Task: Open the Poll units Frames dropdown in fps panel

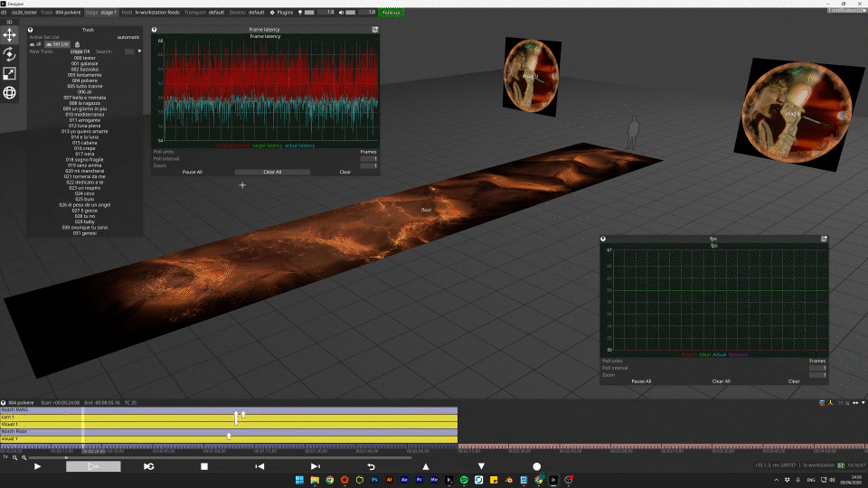Action: coord(817,361)
